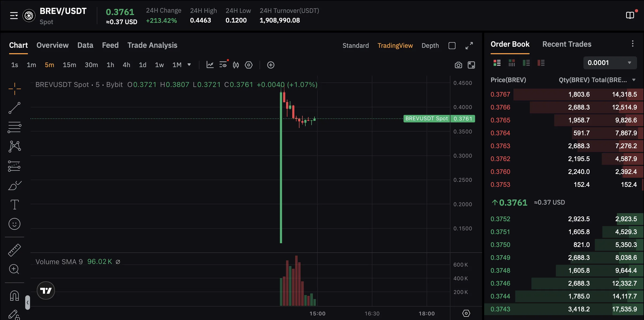Screen dimensions: 644x320
Task: Select the Measure ruler tool
Action: 15,250
